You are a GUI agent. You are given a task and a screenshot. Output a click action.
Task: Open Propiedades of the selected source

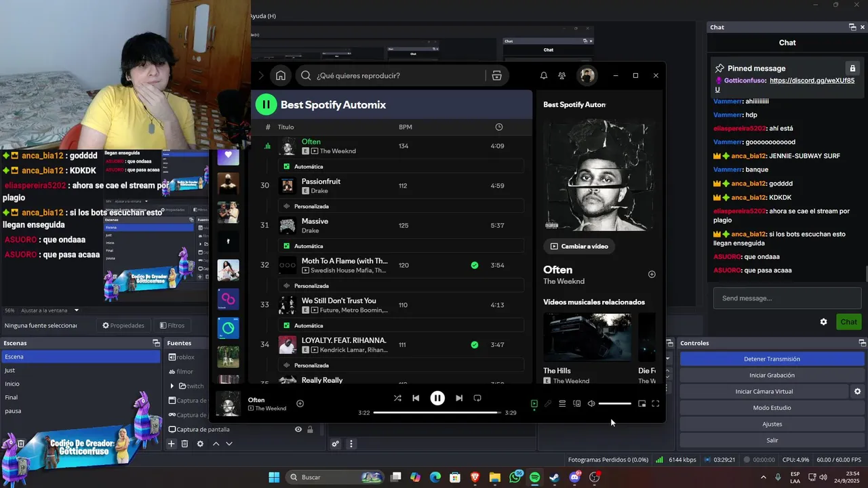123,325
